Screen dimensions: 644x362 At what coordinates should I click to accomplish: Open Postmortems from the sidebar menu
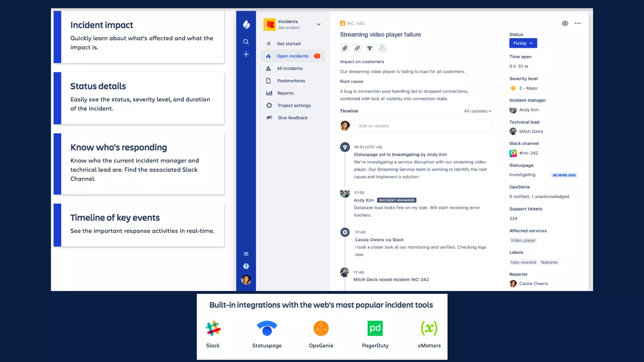point(291,81)
